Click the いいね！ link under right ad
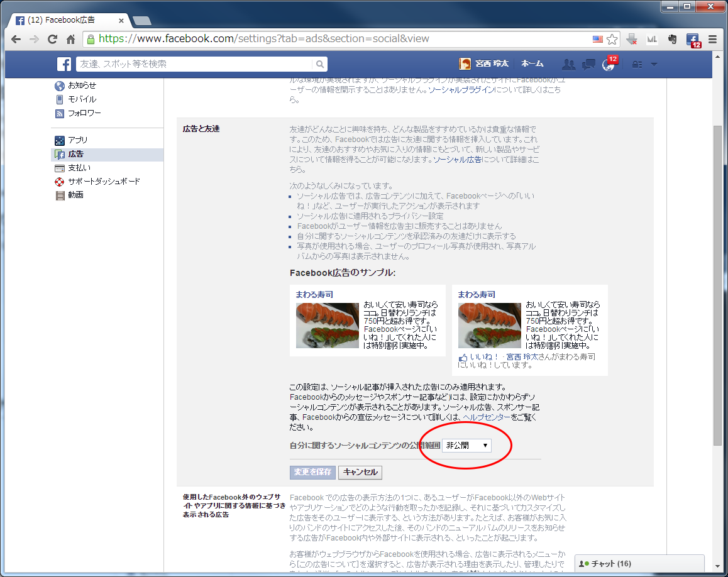This screenshot has height=577, width=728. point(484,357)
